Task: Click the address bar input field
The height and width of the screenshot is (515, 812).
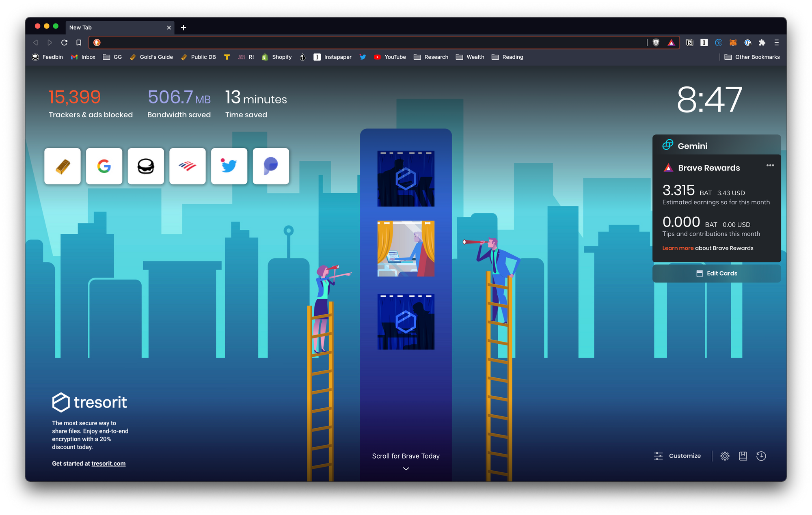Action: click(x=365, y=43)
